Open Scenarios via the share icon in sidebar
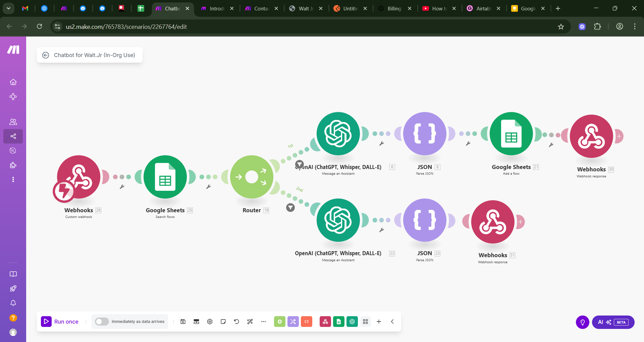The image size is (644, 342). [x=13, y=136]
